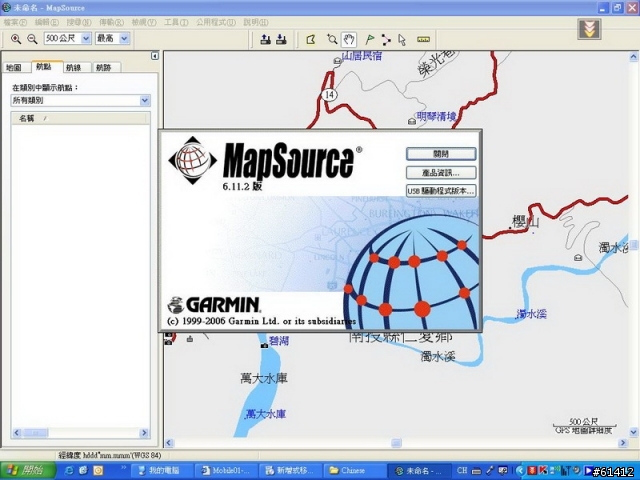Click the 萬大水庫 black label on map

point(264,378)
